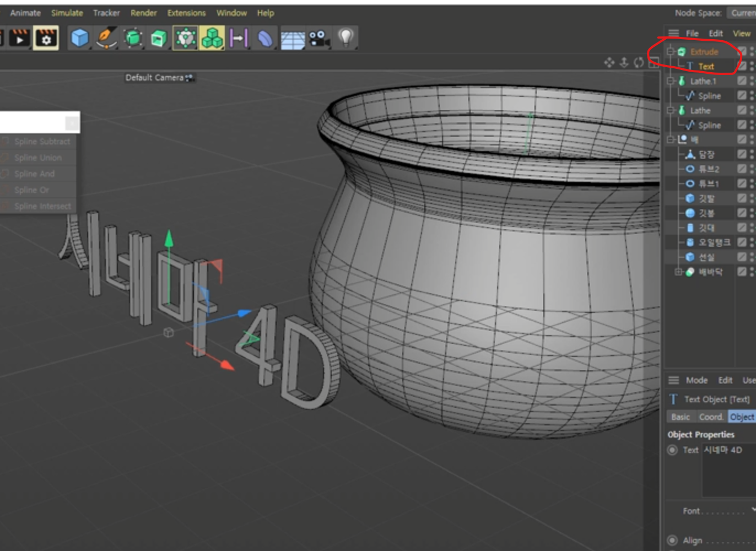The height and width of the screenshot is (551, 756).
Task: Open the Render menu
Action: pyautogui.click(x=144, y=13)
